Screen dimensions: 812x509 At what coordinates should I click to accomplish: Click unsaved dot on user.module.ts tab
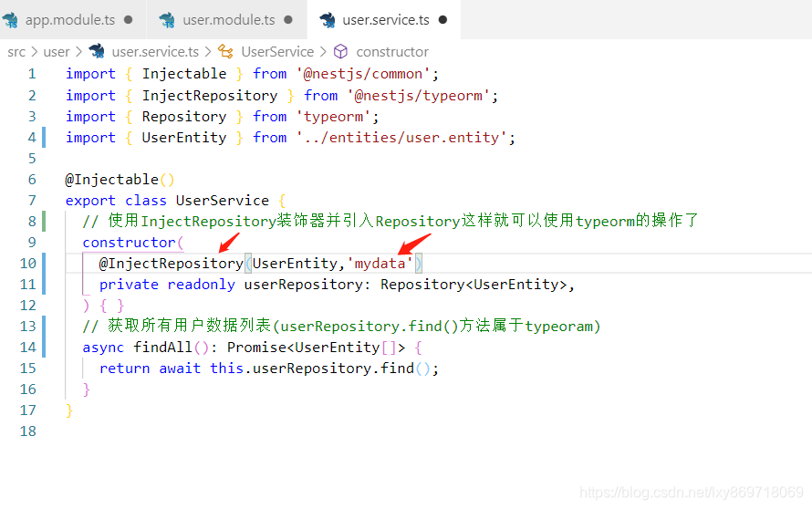pyautogui.click(x=288, y=20)
